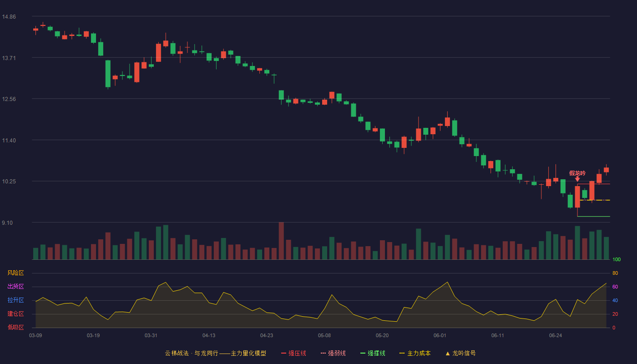Click the 05-08 date label
Image resolution: width=637 pixels, height=364 pixels.
[324, 335]
